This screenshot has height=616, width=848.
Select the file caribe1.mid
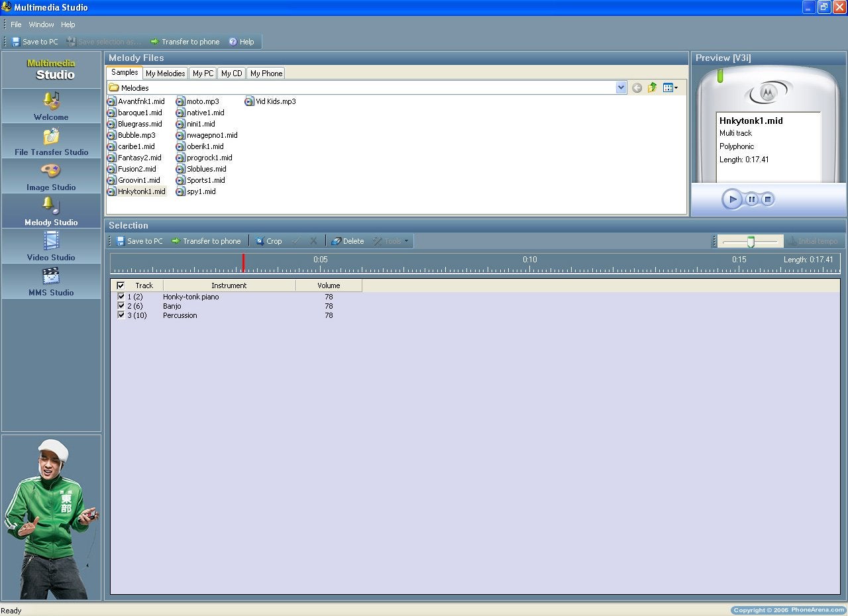pyautogui.click(x=131, y=146)
